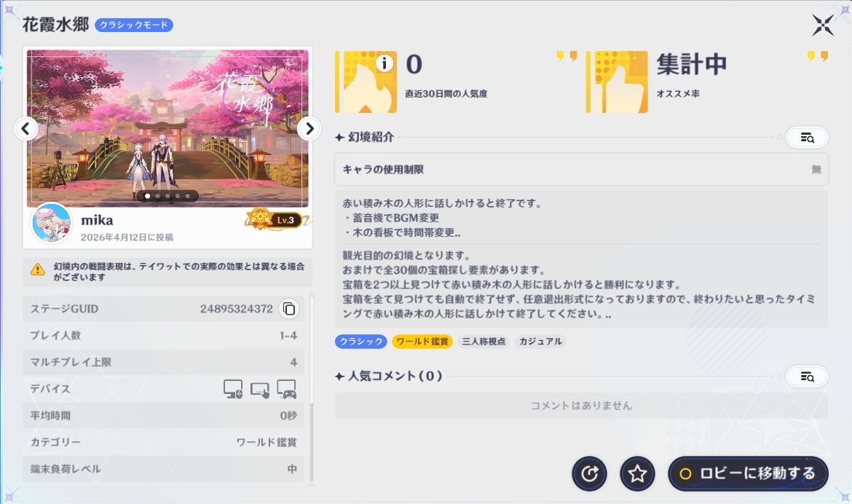This screenshot has width=852, height=504.
Task: Copy the stage GUID with the copy icon
Action: click(x=289, y=309)
